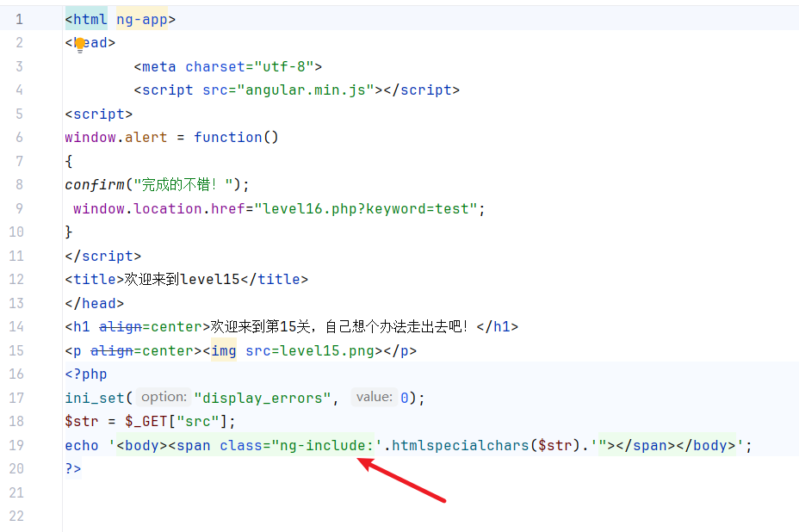The image size is (799, 532).
Task: Click the "value:" inlay hint on line 17
Action: [374, 397]
